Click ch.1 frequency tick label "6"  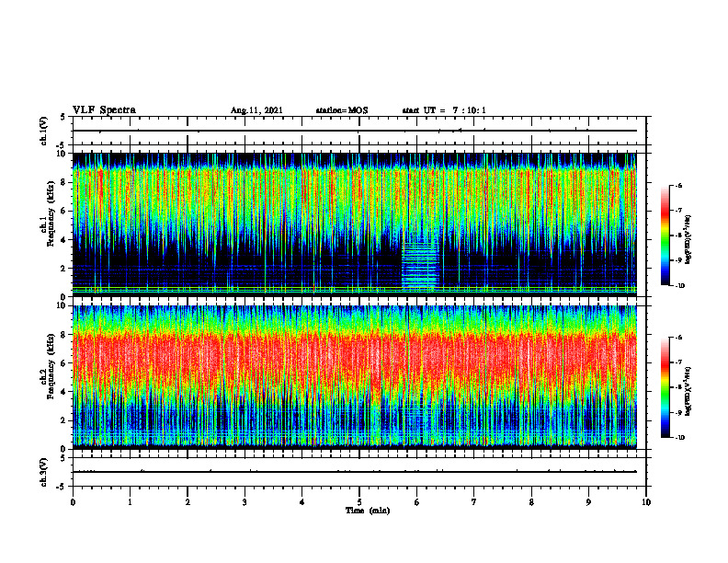tap(64, 211)
